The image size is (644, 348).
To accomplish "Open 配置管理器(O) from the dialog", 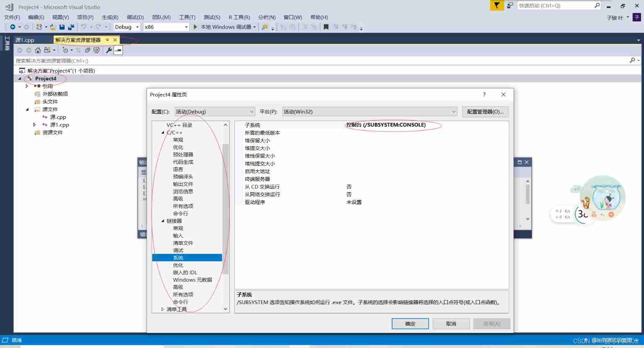I will point(485,111).
